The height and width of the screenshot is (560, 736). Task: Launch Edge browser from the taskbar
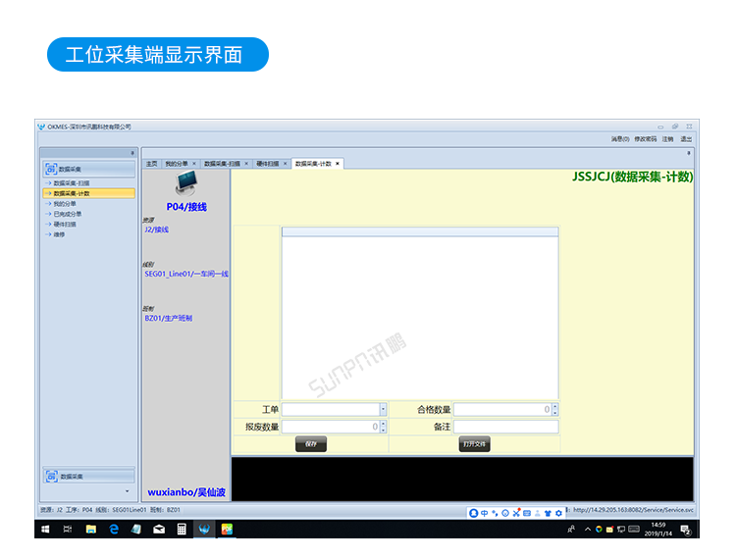coord(114,529)
